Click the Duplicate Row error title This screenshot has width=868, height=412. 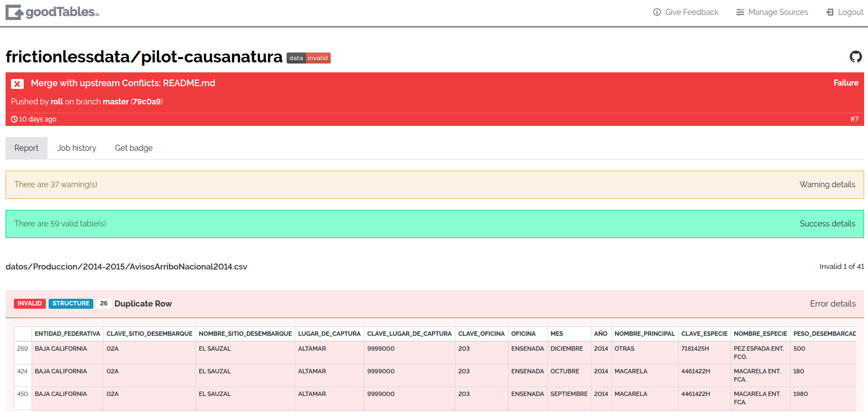pyautogui.click(x=143, y=304)
